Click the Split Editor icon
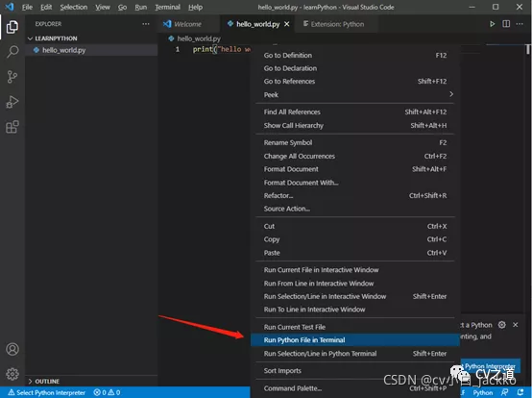532x398 pixels. (506, 24)
